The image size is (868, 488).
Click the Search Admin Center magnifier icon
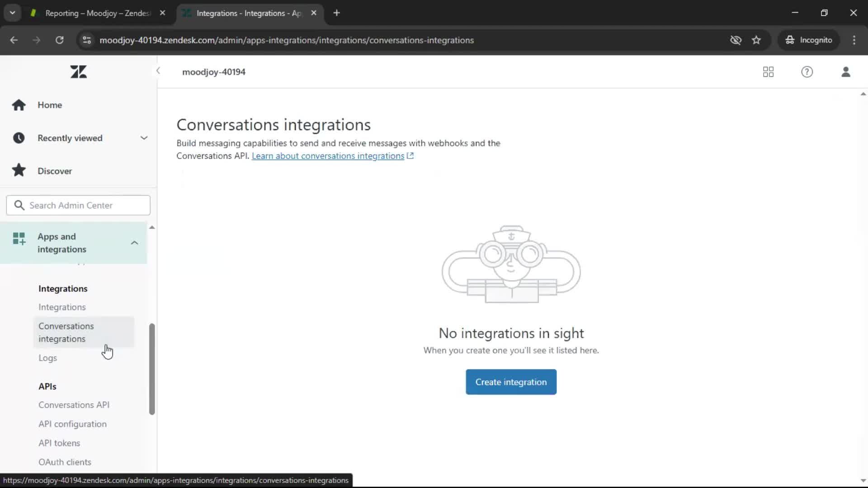coord(19,205)
